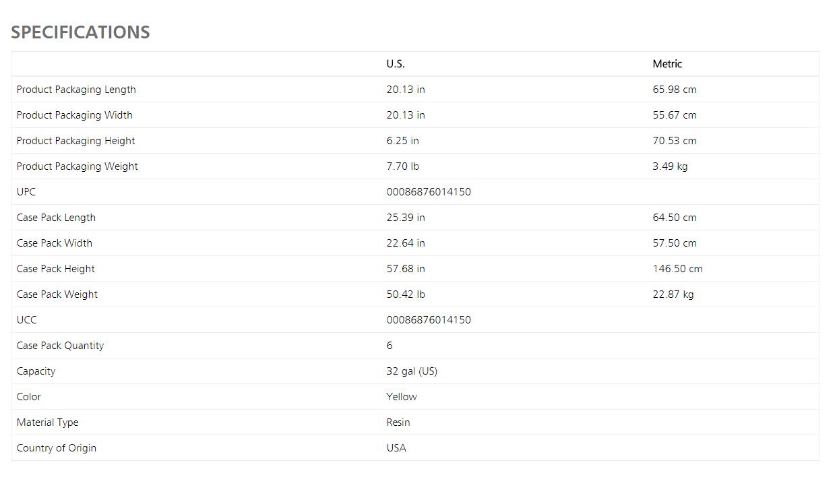Click the Resin material type value
Image resolution: width=837 pixels, height=504 pixels.
(x=398, y=422)
